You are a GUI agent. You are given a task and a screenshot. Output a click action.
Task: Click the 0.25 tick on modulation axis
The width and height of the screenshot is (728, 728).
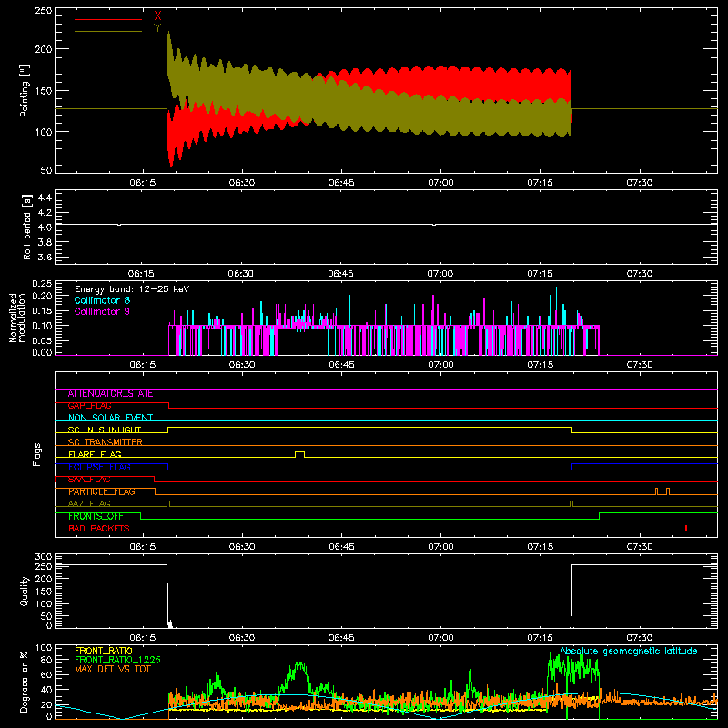click(x=42, y=284)
